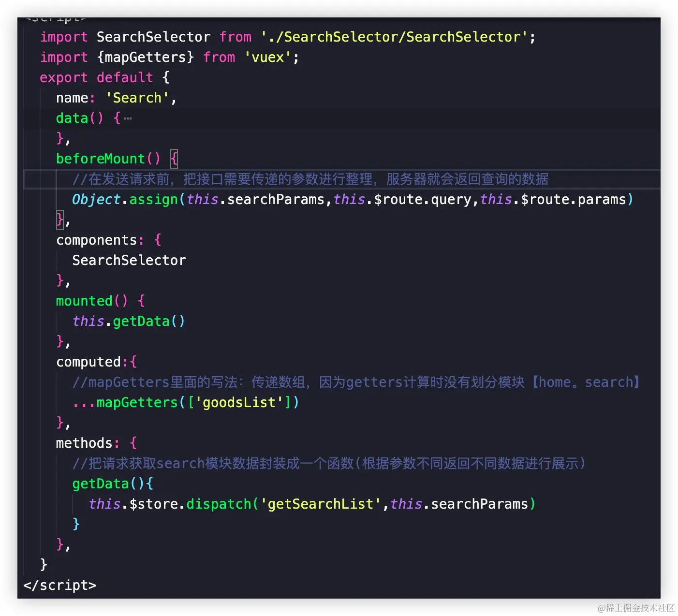The height and width of the screenshot is (616, 678).
Task: Click this.$store.dispatch call
Action: (x=170, y=504)
